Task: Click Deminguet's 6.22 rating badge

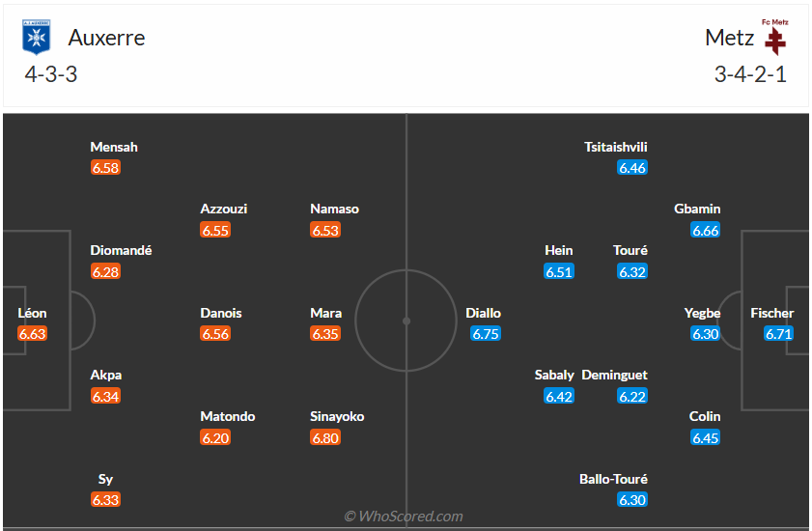Action: pos(633,396)
